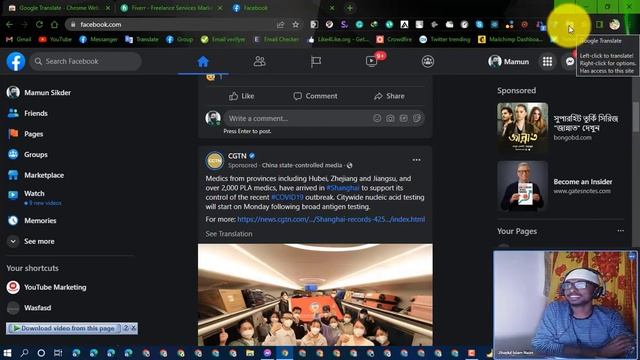Insert an emoji in comment box
This screenshot has width=640, height=360.
point(377,118)
